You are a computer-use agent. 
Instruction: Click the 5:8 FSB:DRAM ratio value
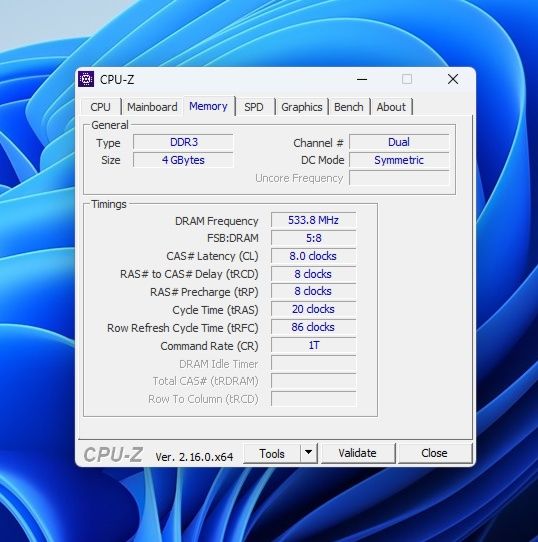pos(314,238)
